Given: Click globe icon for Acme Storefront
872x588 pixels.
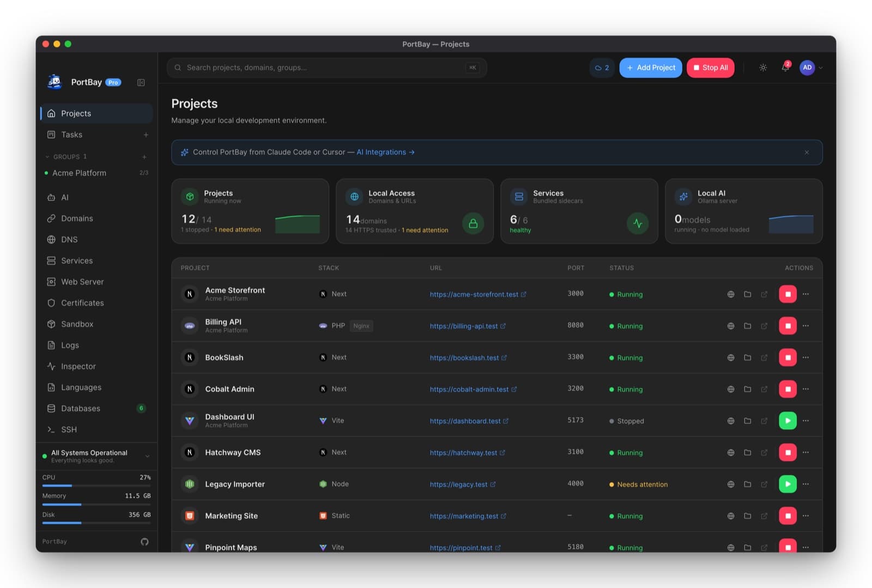Looking at the screenshot, I should coord(731,294).
